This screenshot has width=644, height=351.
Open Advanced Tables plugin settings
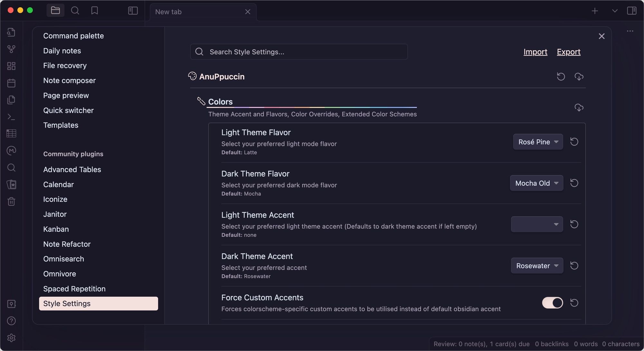tap(72, 169)
